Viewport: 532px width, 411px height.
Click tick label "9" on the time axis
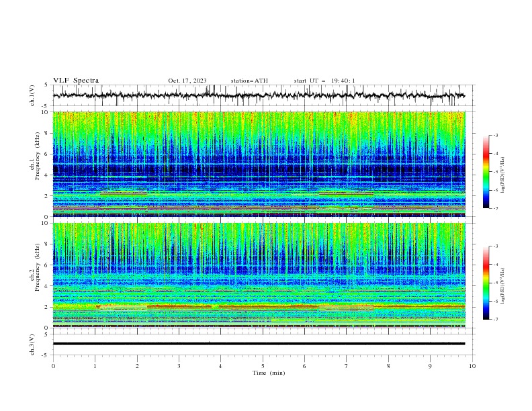click(x=430, y=366)
